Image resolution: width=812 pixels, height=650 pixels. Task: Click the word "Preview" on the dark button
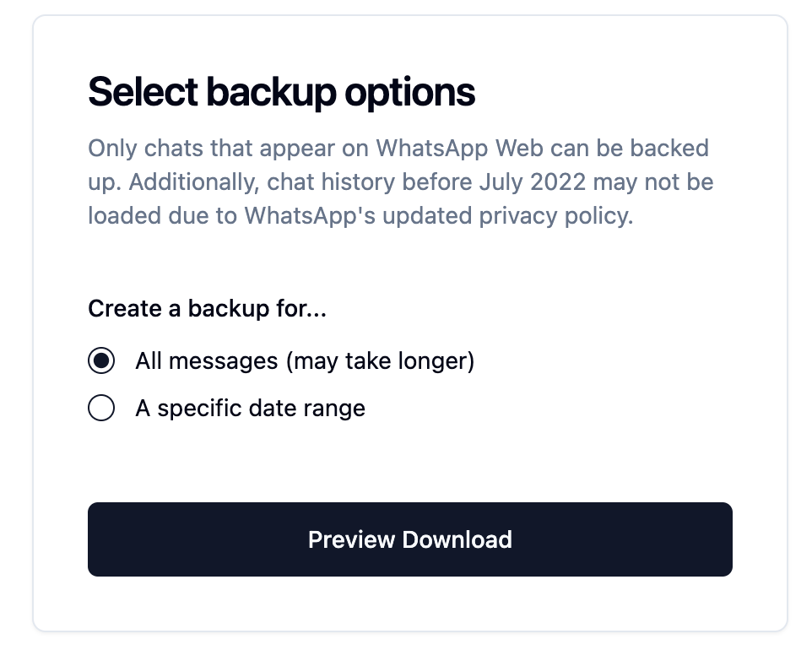(352, 539)
